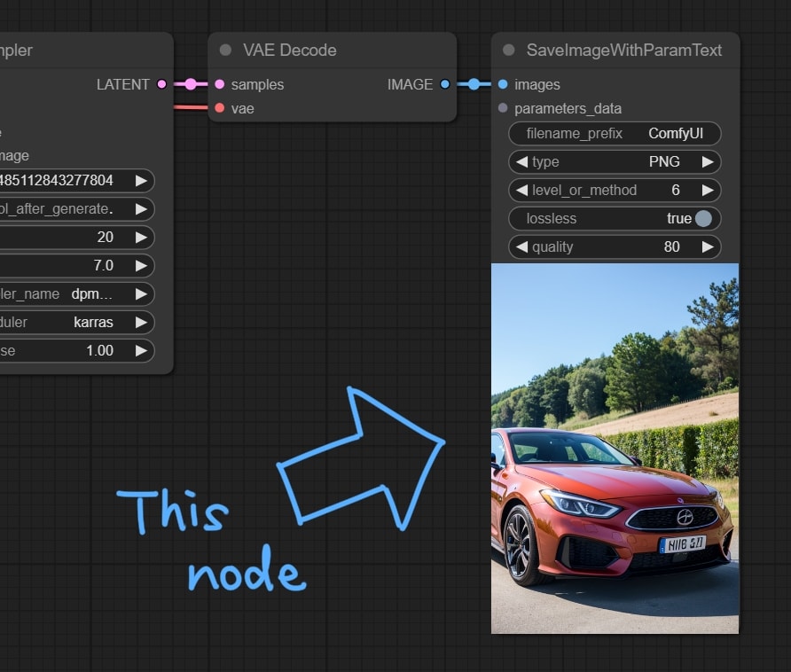791x672 pixels.
Task: Increase the cfg value 7.0
Action: pos(141,265)
